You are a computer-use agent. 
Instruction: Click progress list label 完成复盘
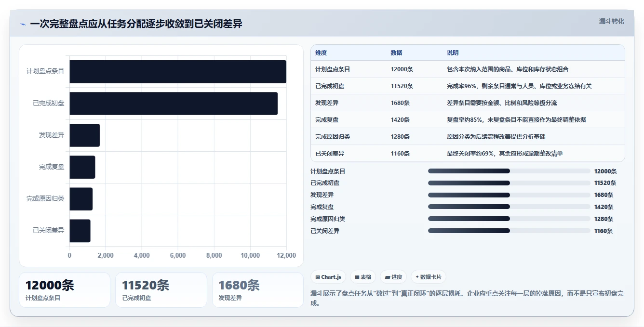click(x=322, y=207)
